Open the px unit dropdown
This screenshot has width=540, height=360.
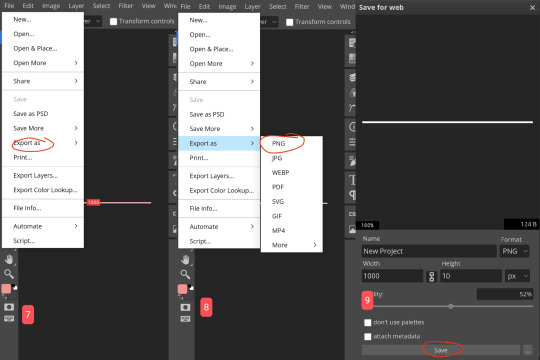pyautogui.click(x=517, y=276)
